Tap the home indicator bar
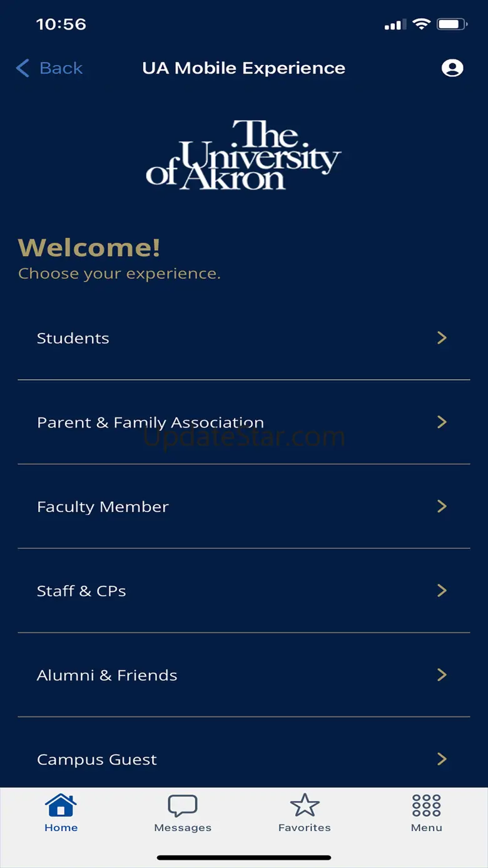Screen dimensions: 488x868 click(x=244, y=857)
